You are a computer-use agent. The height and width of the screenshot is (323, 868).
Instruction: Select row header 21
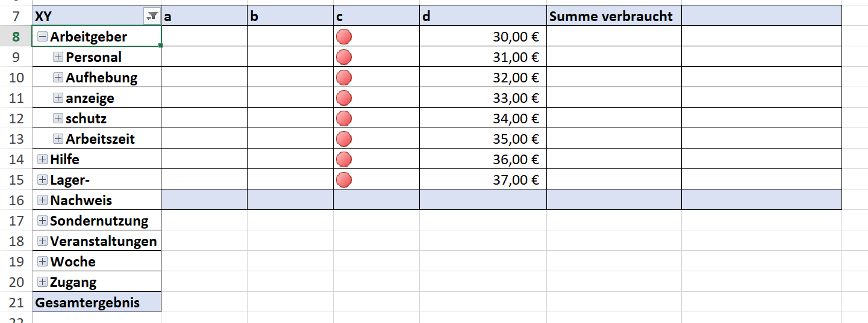point(16,303)
